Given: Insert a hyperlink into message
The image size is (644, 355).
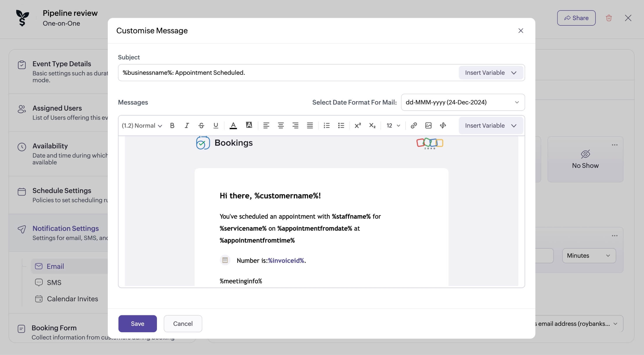Looking at the screenshot, I should (413, 126).
